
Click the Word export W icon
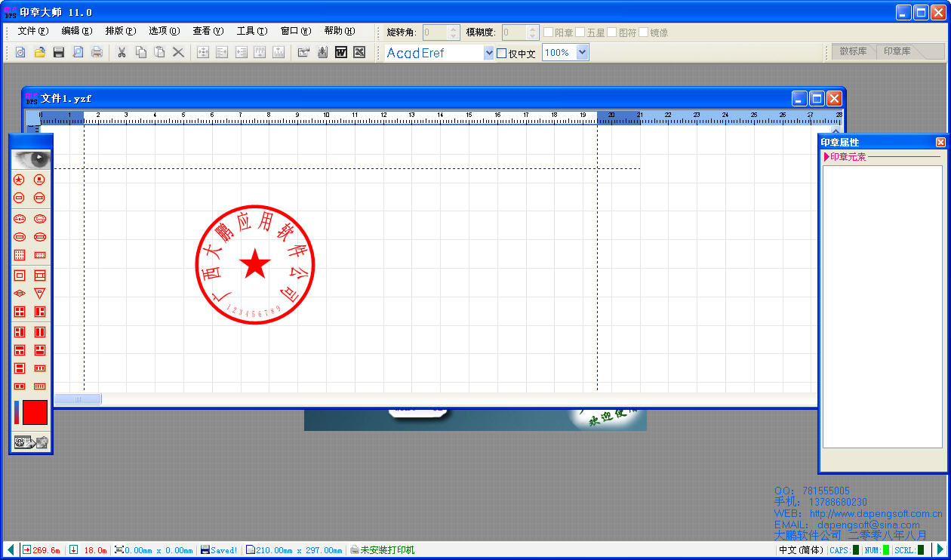(x=340, y=52)
